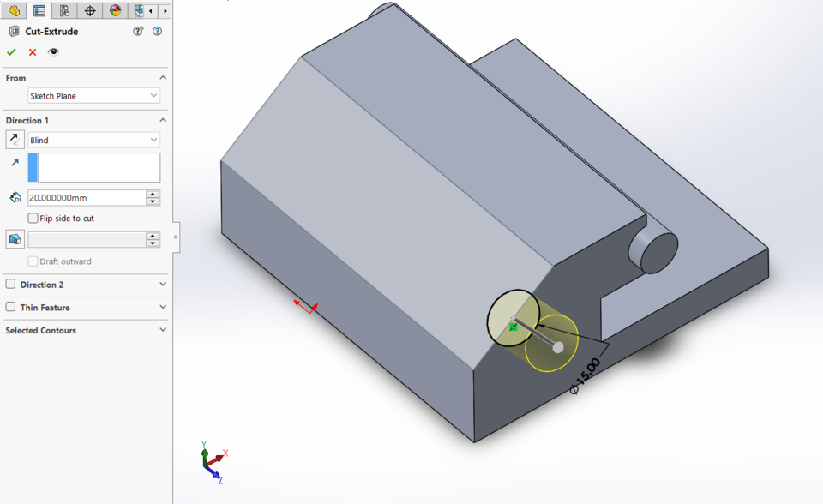
Task: Open the FeatureManager design tree tab
Action: click(13, 11)
